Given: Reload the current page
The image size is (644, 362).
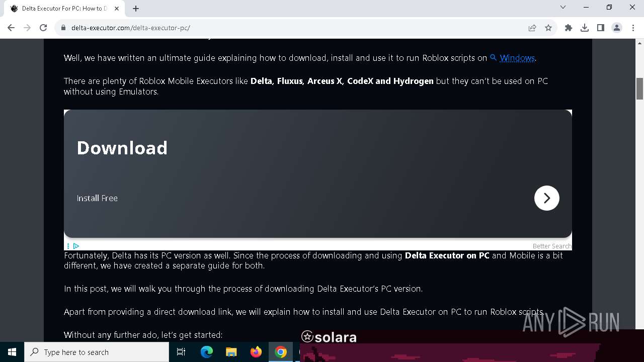Looking at the screenshot, I should coord(43,28).
